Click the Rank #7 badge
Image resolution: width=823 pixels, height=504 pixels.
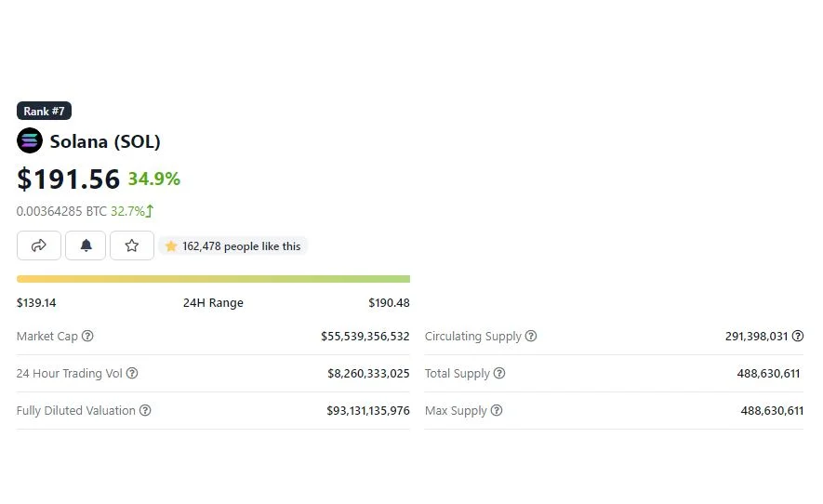[x=44, y=111]
